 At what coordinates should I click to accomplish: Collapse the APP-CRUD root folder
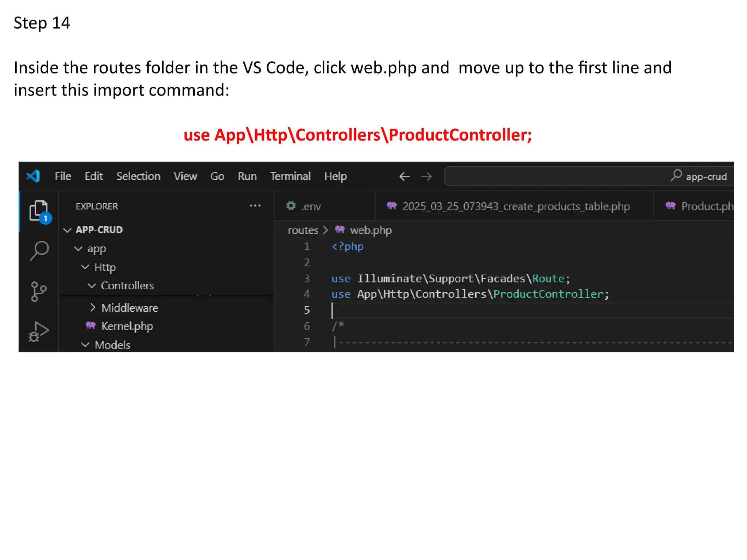click(67, 230)
